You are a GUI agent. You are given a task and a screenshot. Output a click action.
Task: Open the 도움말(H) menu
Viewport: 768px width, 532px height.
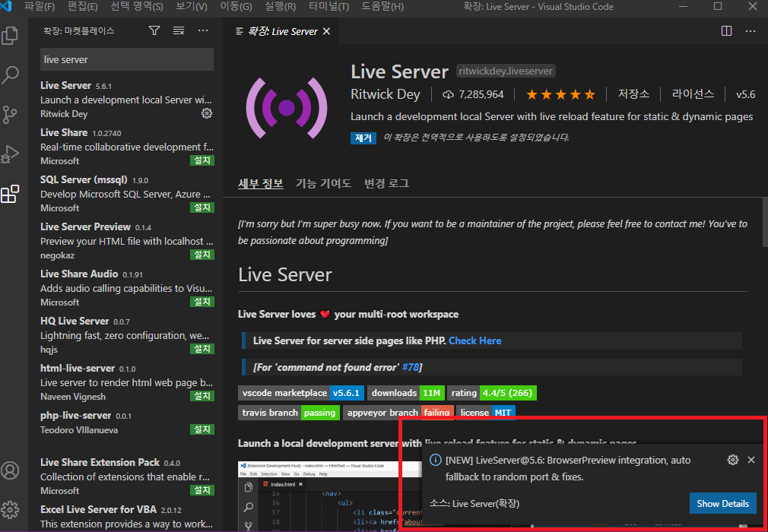click(x=382, y=7)
